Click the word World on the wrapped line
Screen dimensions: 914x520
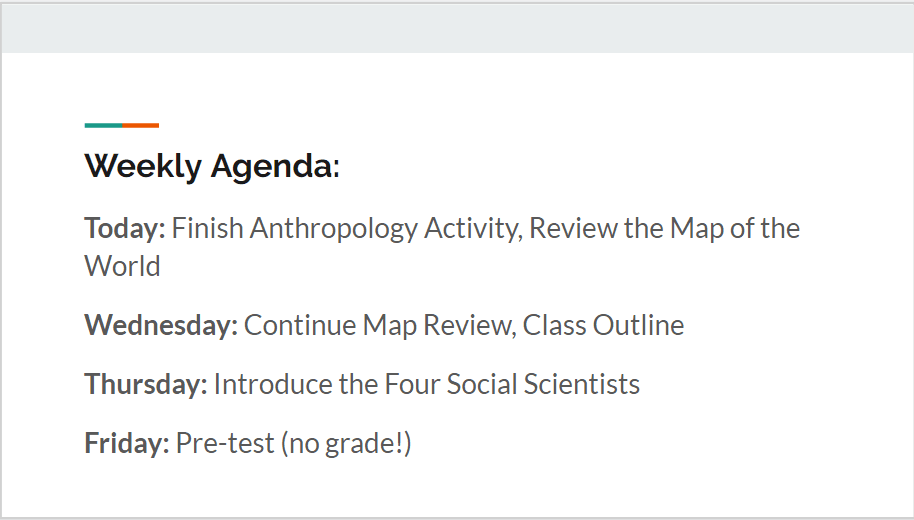tap(122, 266)
